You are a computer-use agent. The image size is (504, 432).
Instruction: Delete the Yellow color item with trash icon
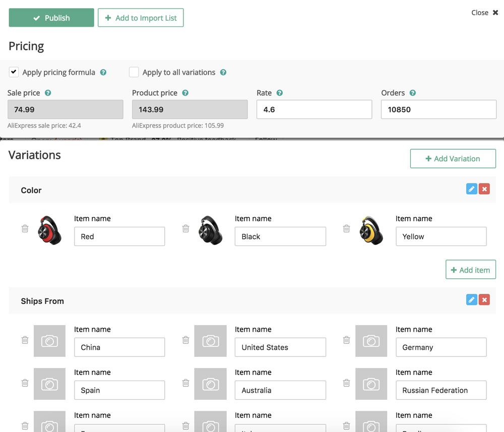tap(346, 229)
